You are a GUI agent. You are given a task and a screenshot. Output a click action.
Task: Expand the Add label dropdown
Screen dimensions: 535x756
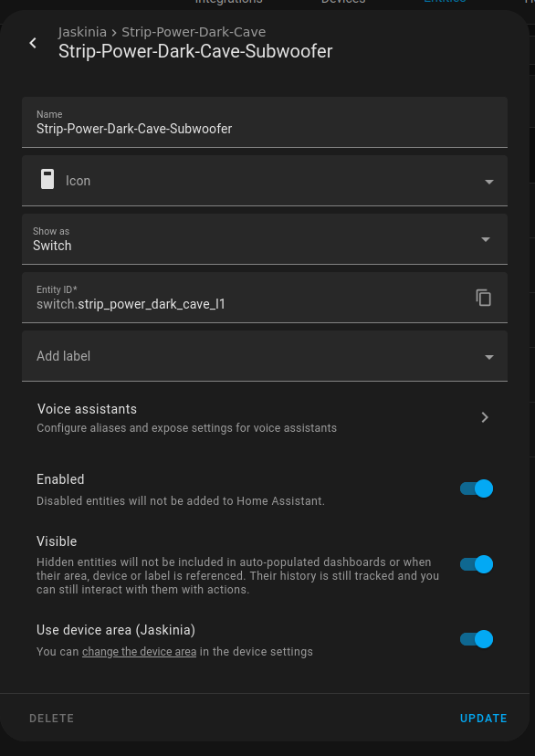click(x=265, y=356)
